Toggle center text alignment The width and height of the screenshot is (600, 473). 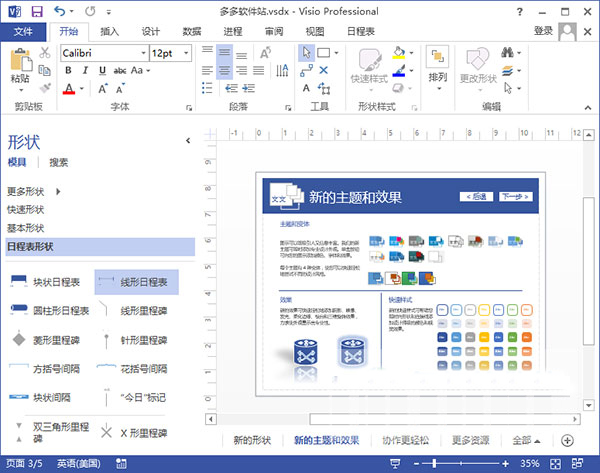225,70
